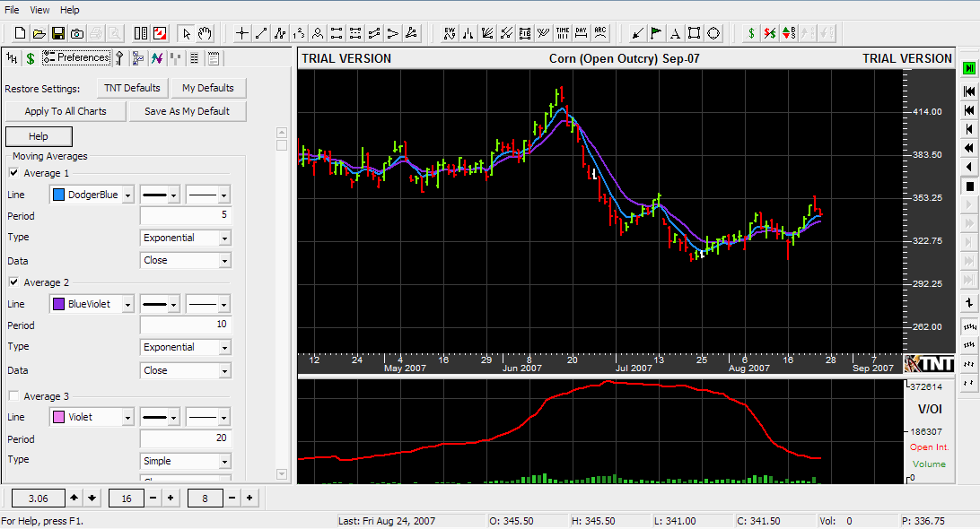
Task: Click the Save floppy disk icon
Action: click(x=57, y=33)
